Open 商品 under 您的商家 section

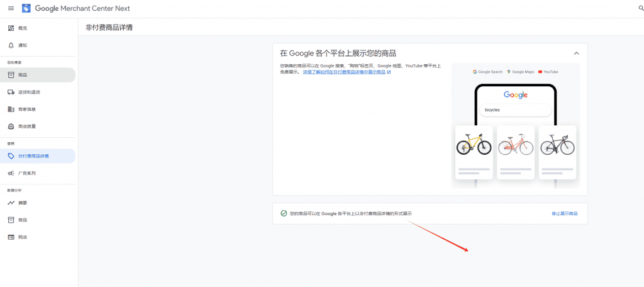(37, 76)
